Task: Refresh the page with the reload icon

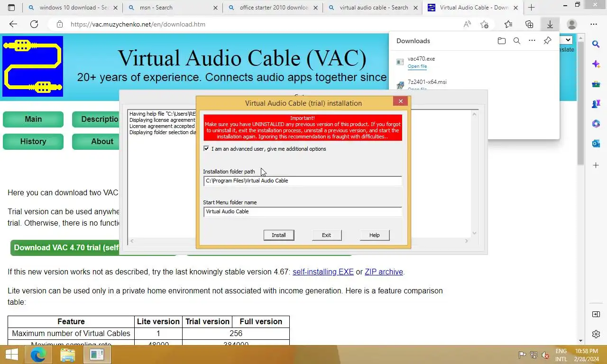Action: (34, 24)
